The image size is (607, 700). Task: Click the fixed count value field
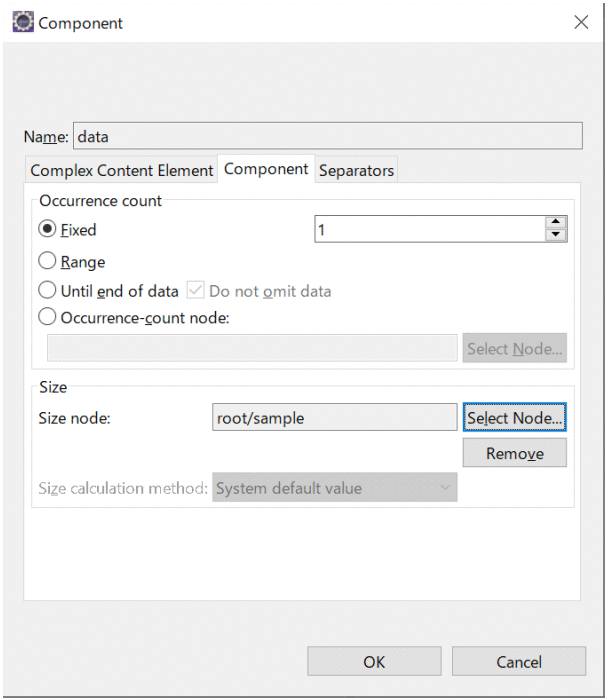tap(429, 229)
